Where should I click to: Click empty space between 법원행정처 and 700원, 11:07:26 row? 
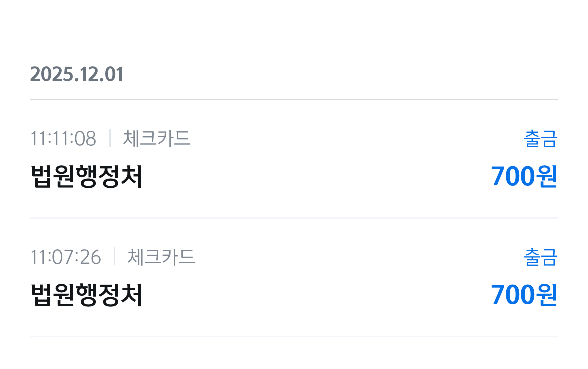(314, 295)
